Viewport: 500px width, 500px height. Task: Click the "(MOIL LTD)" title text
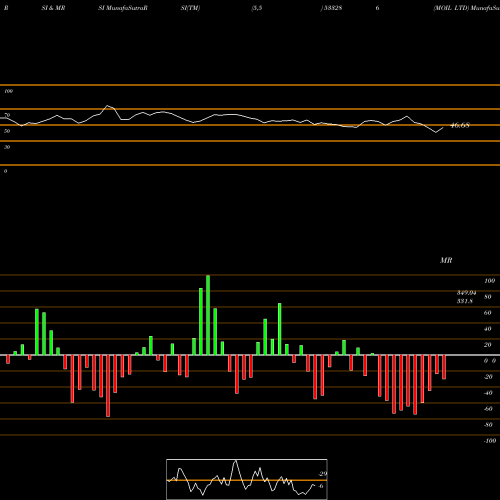point(451,8)
